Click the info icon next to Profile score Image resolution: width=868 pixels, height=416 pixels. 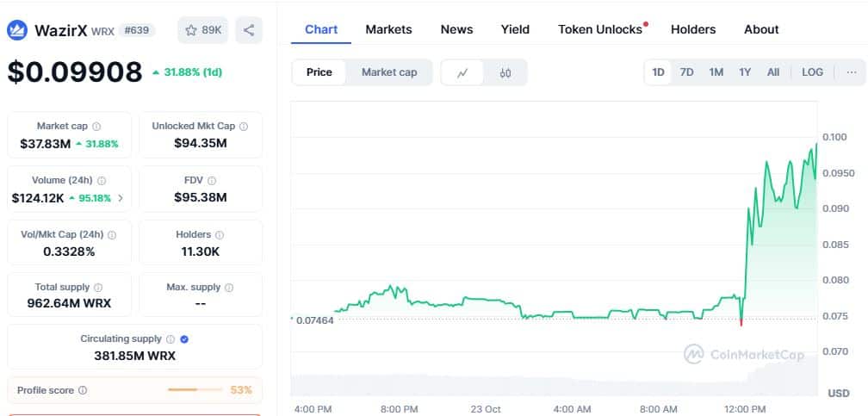point(83,390)
